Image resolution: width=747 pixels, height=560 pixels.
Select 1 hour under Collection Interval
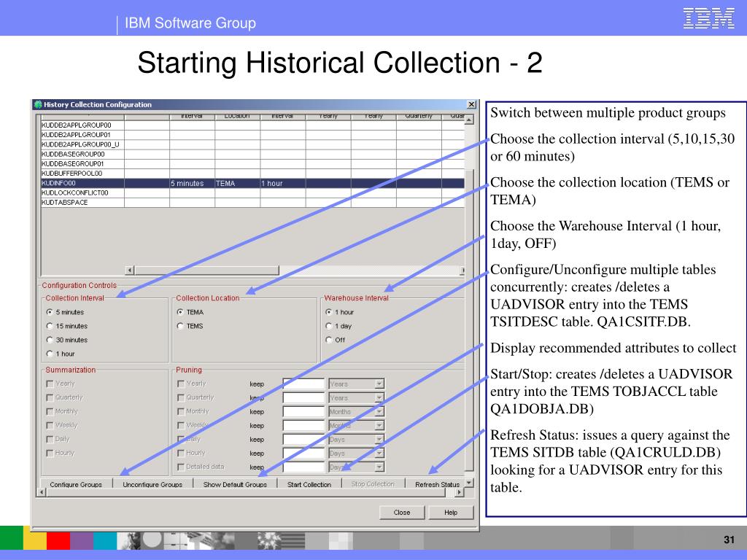tap(50, 354)
